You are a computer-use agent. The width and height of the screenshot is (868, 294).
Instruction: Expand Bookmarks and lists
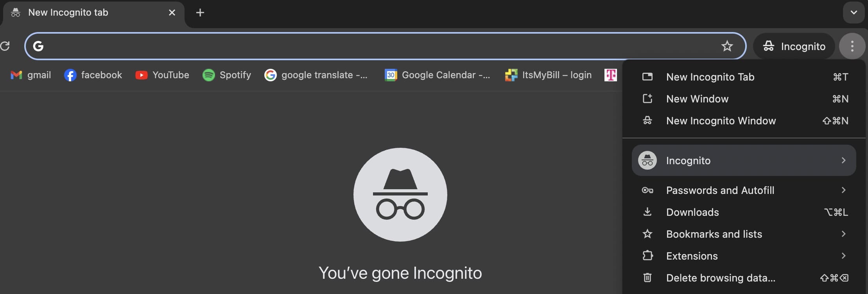point(743,234)
